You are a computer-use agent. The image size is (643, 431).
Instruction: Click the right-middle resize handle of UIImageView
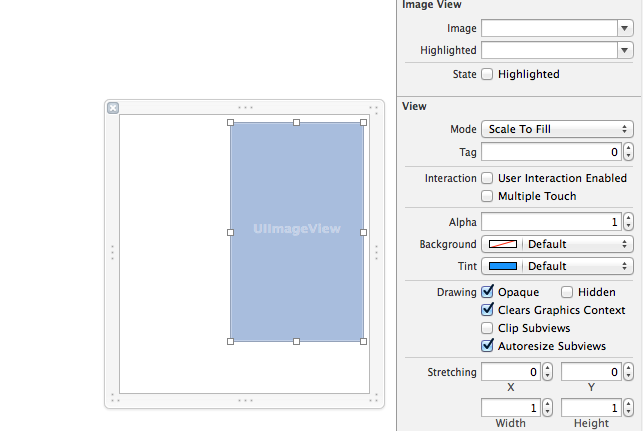pyautogui.click(x=363, y=233)
